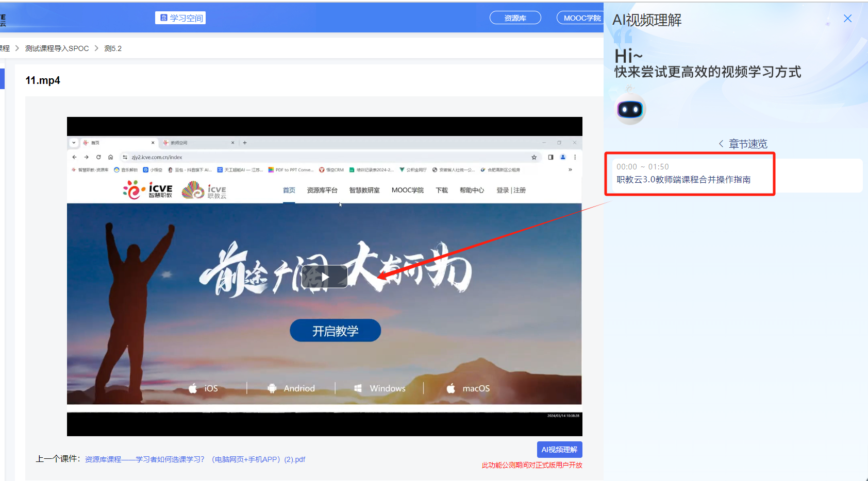Select the ICVE 职教云 logo beside it
The width and height of the screenshot is (868, 481).
click(x=204, y=190)
